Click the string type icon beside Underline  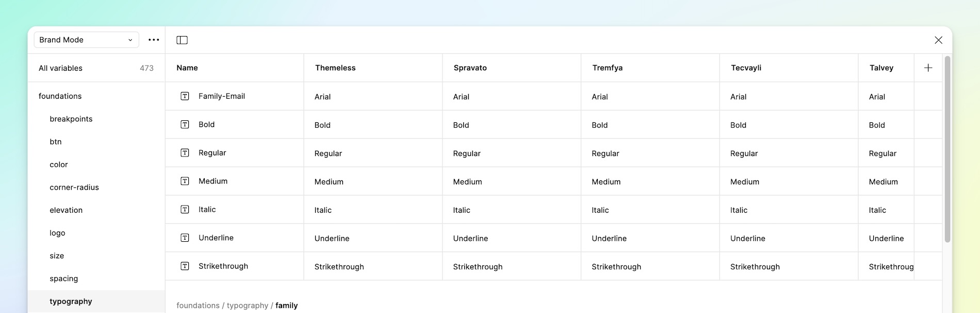coord(185,238)
